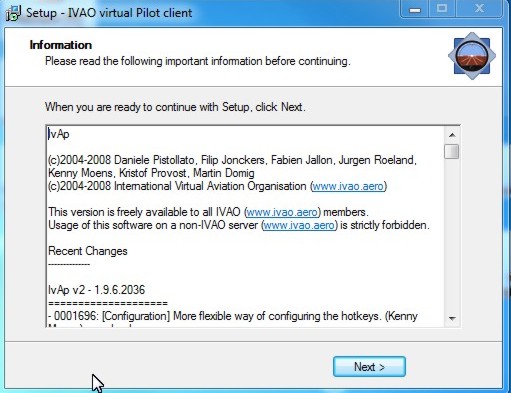Click the '(c)2004-2008 Daniele Pistollato' copyright line

tap(232, 160)
